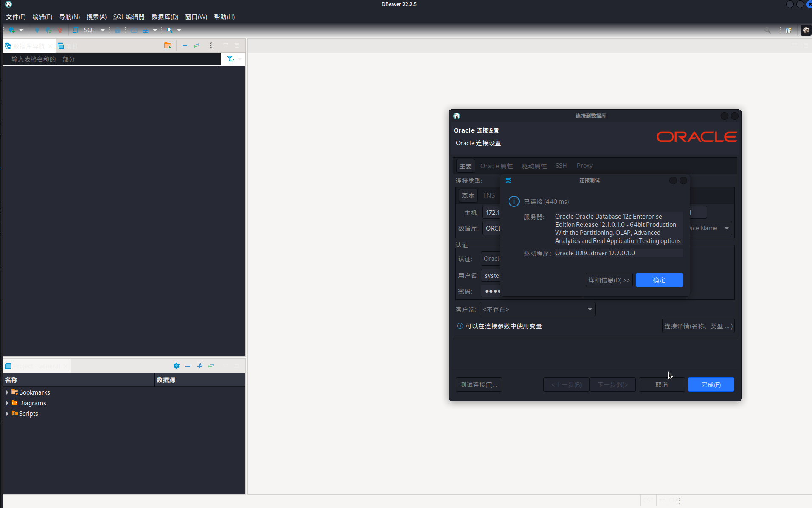Switch to the 驱动属性 tab
812x508 pixels.
[x=534, y=166]
